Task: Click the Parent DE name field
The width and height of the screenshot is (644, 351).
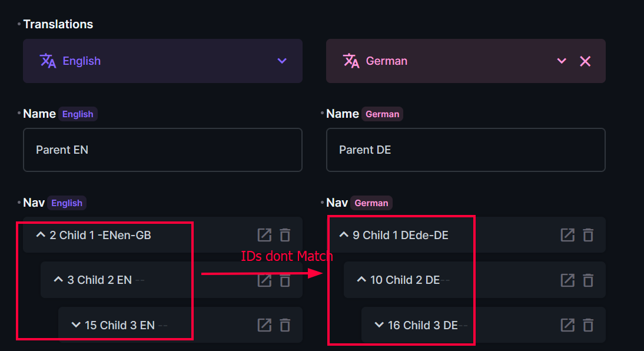Action: pyautogui.click(x=466, y=150)
